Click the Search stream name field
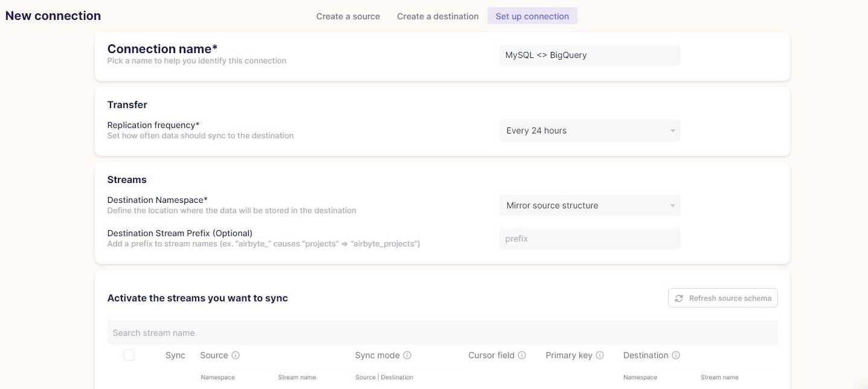 442,332
